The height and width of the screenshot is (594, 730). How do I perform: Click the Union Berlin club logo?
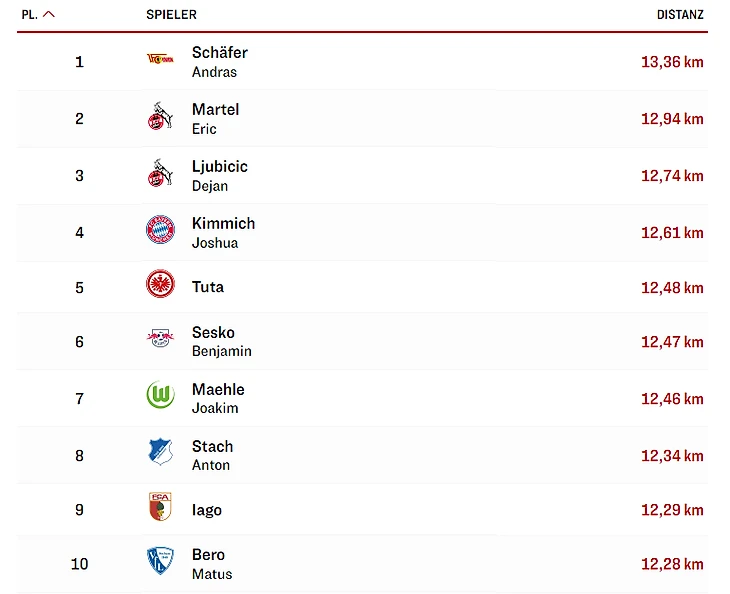(160, 61)
